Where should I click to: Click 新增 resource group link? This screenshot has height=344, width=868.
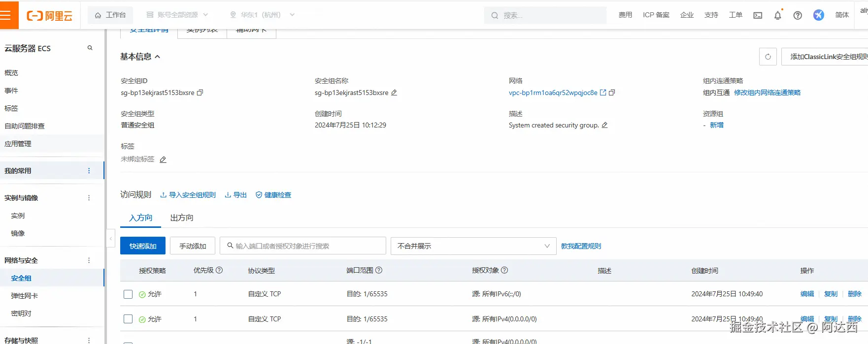pyautogui.click(x=717, y=125)
